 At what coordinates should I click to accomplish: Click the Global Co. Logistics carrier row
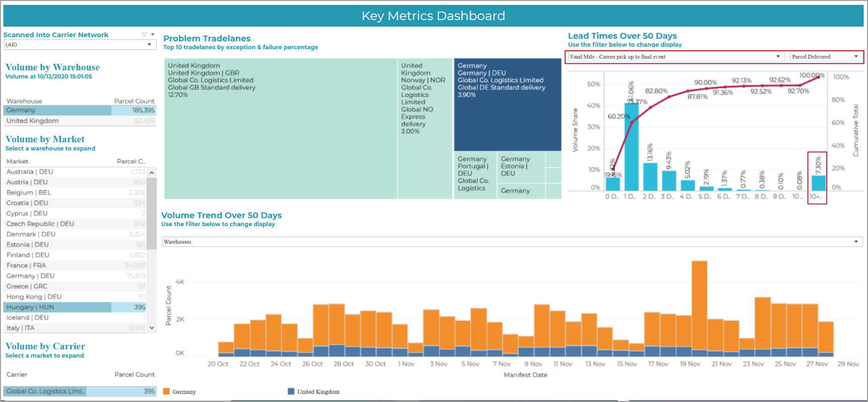(x=80, y=391)
